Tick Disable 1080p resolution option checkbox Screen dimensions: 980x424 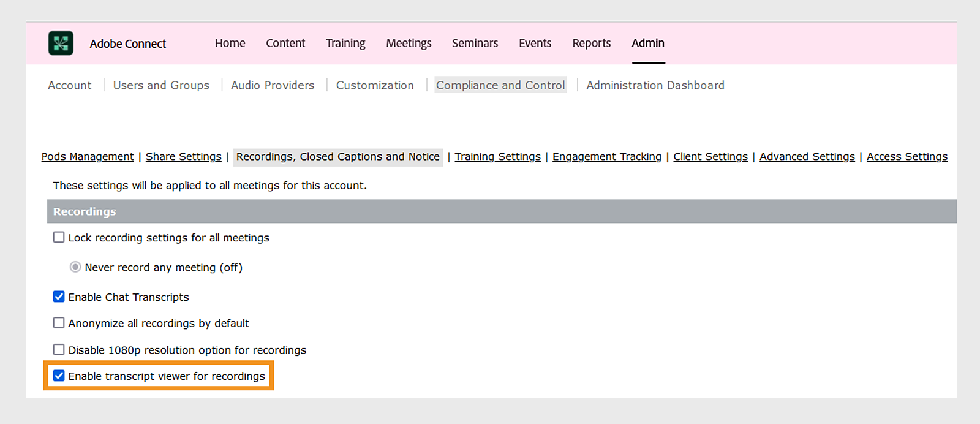(x=59, y=350)
